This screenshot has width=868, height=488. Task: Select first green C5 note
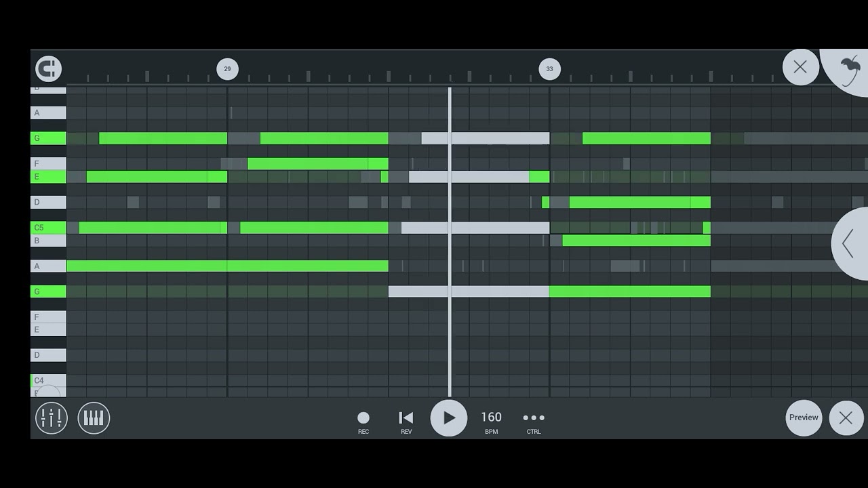point(153,228)
